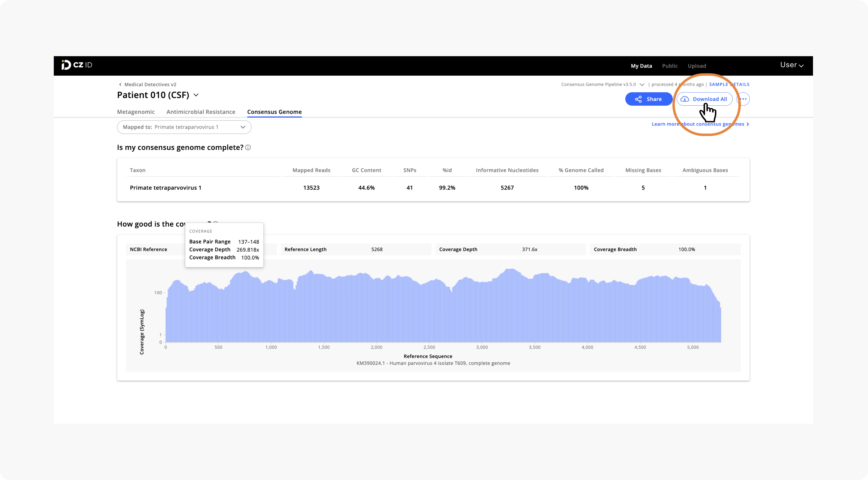Expand the Consensus Genome Pipeline version dropdown
The image size is (868, 480).
642,85
